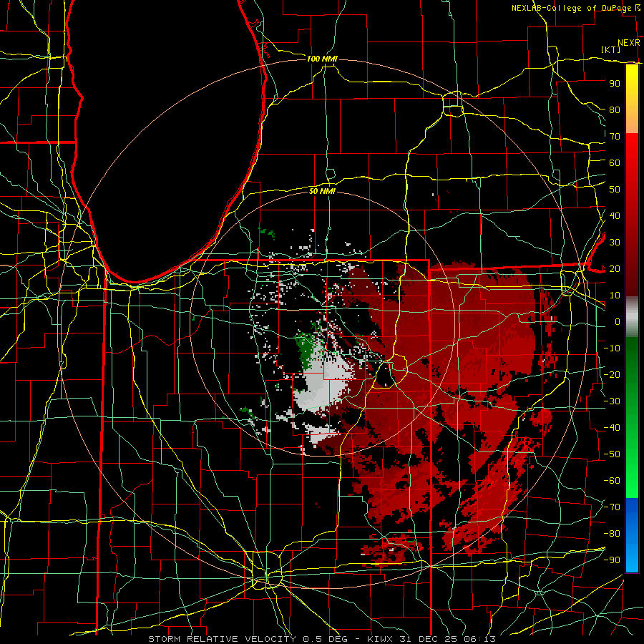Click the 30 value on the velocity scale
Screen dimensions: 644x644
pyautogui.click(x=615, y=243)
